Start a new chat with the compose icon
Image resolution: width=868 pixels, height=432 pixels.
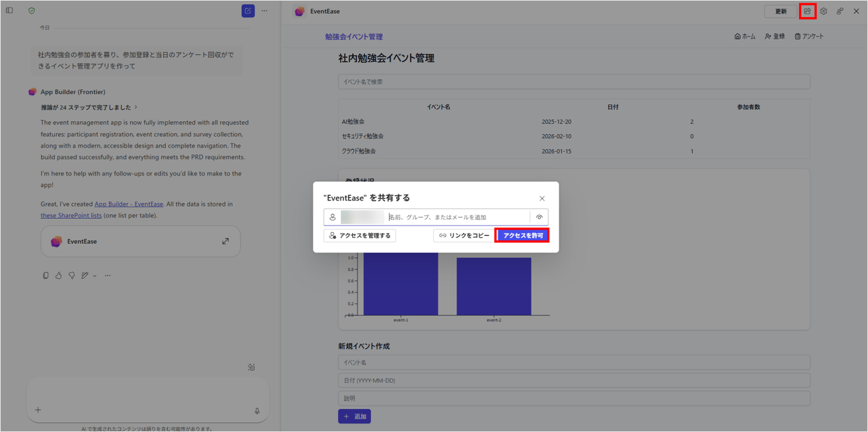pyautogui.click(x=248, y=11)
